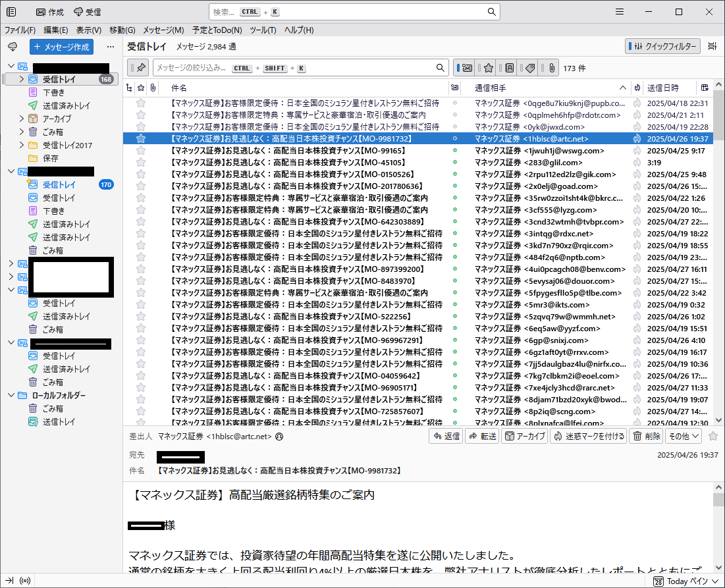The height and width of the screenshot is (588, 725).
Task: Open message from 6gp@snixj.com
Action: coord(418,340)
